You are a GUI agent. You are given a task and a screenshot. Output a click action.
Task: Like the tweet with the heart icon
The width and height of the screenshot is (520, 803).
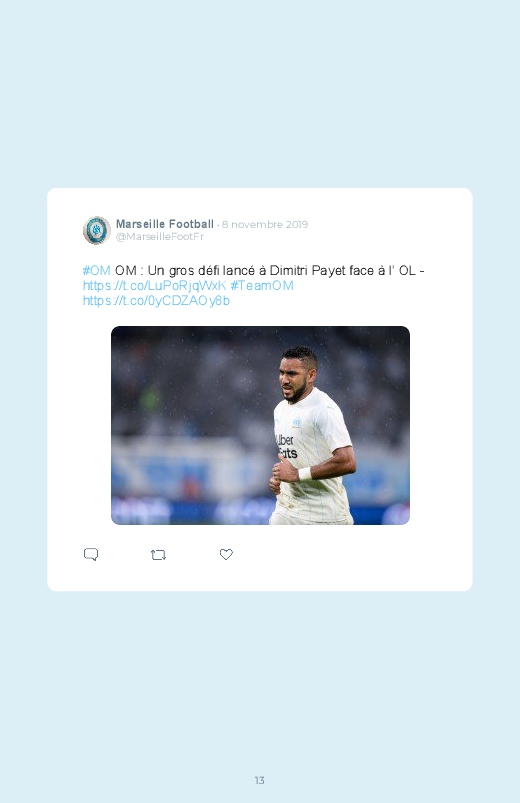(226, 554)
